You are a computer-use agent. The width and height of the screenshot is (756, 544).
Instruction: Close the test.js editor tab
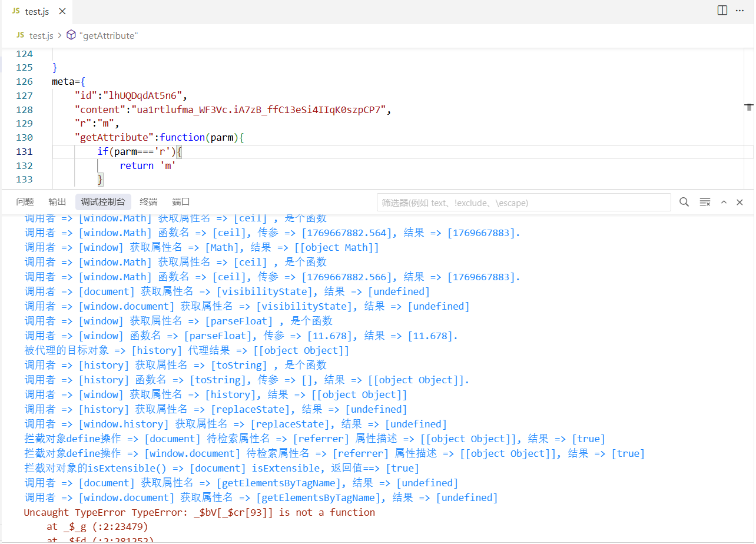click(x=62, y=11)
